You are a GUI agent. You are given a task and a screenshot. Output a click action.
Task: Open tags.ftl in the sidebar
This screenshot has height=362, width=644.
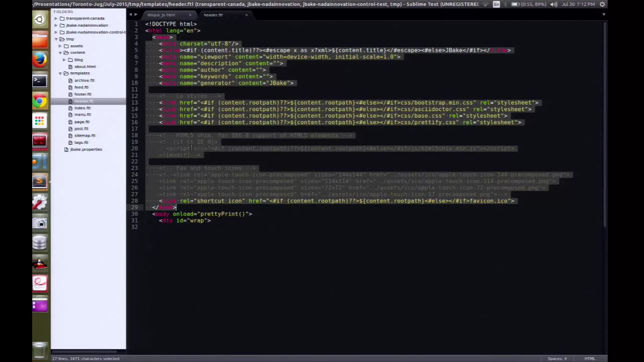81,142
